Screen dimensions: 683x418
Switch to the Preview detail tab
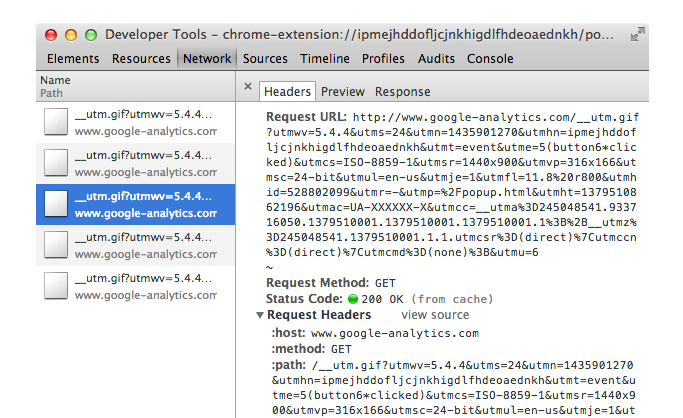tap(343, 92)
